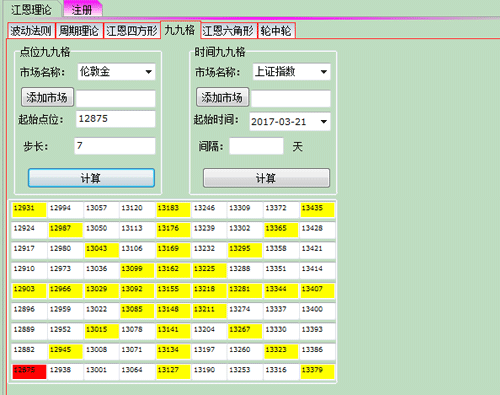Select yellow cell 12987
This screenshot has width=500, height=395.
[65, 230]
